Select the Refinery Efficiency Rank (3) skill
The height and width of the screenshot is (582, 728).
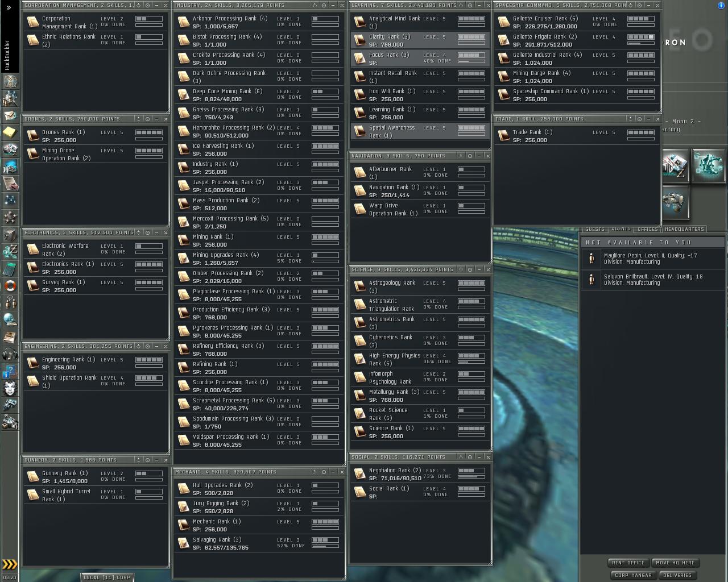point(259,350)
